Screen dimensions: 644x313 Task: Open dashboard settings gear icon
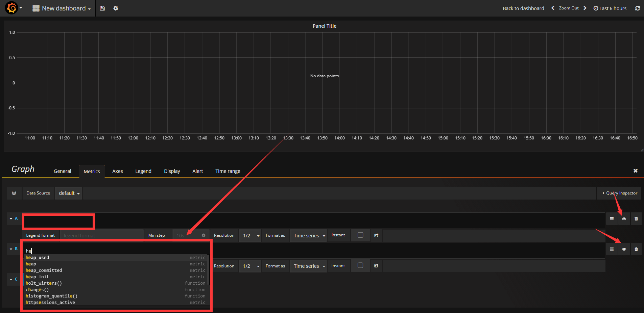click(x=116, y=8)
